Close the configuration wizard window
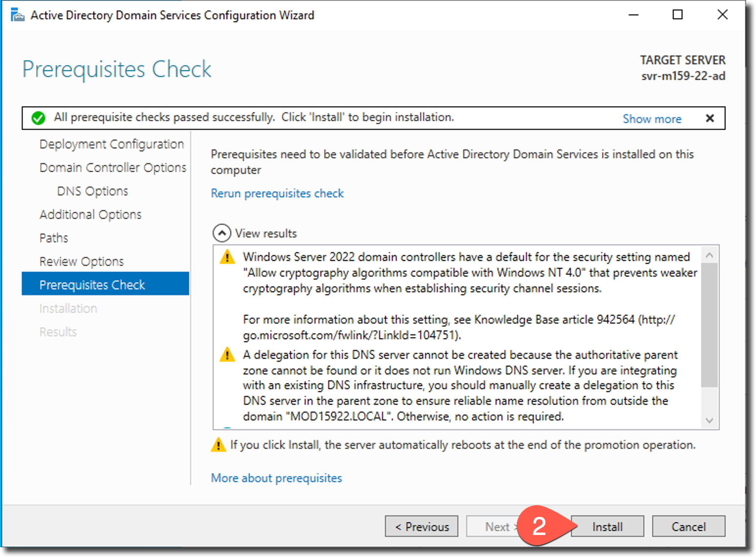 [x=722, y=15]
